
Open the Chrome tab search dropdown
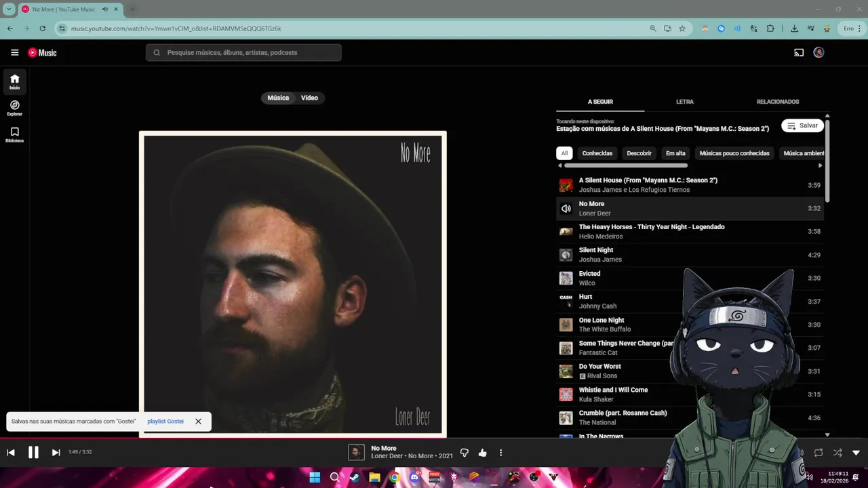tap(9, 9)
